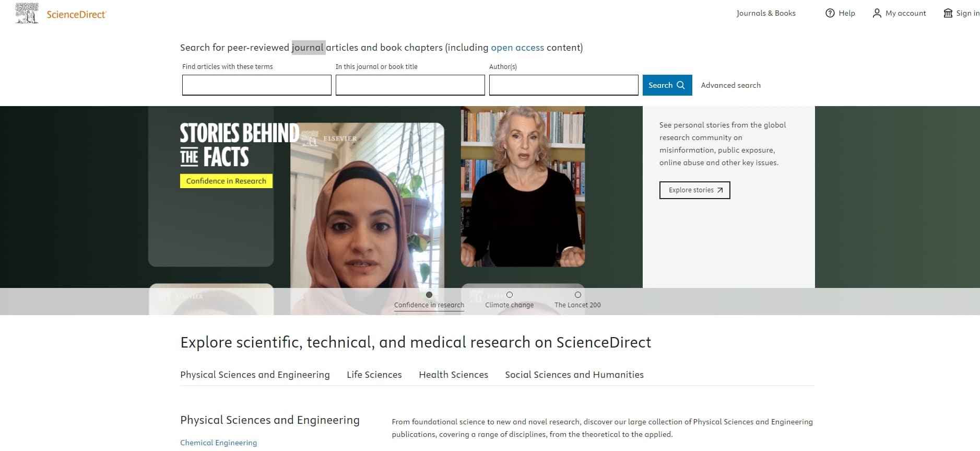Click the Physical Sciences and Engineering section heading
Viewport: 980px width, 451px height.
click(x=270, y=420)
